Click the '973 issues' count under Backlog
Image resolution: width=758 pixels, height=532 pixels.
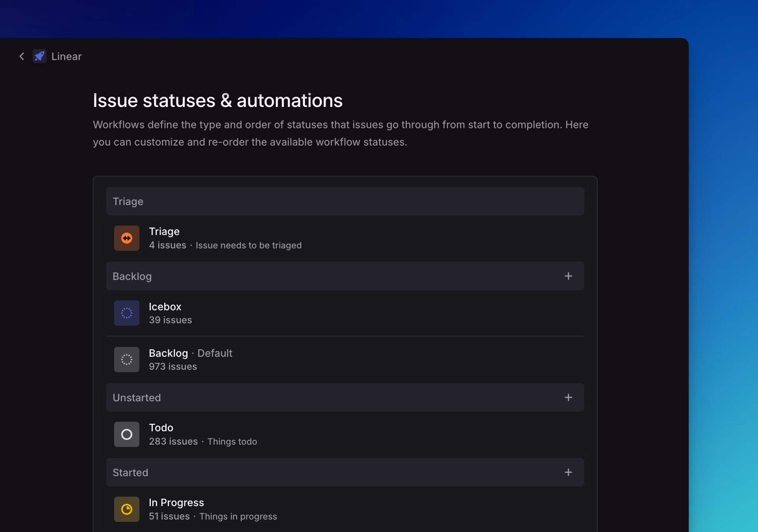(173, 366)
